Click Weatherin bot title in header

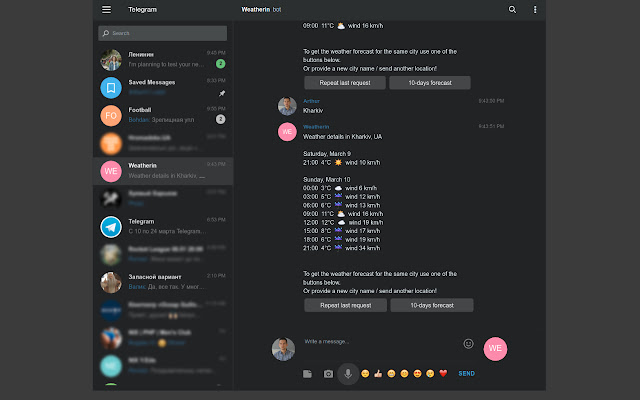(261, 9)
